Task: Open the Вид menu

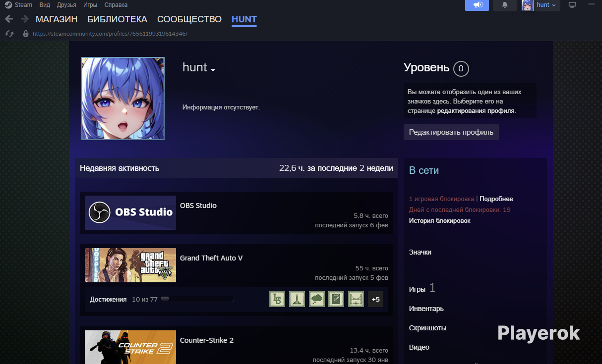Action: click(45, 5)
